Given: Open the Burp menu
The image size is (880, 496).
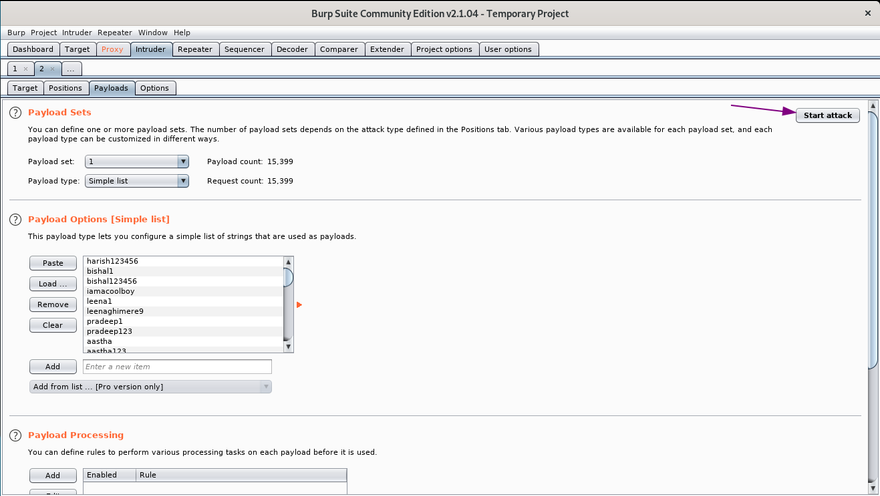Looking at the screenshot, I should tap(16, 33).
